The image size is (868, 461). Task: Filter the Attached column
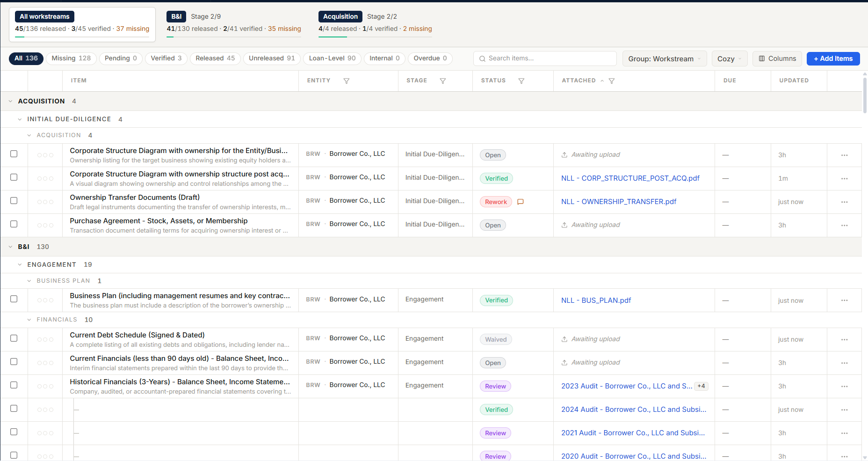612,81
